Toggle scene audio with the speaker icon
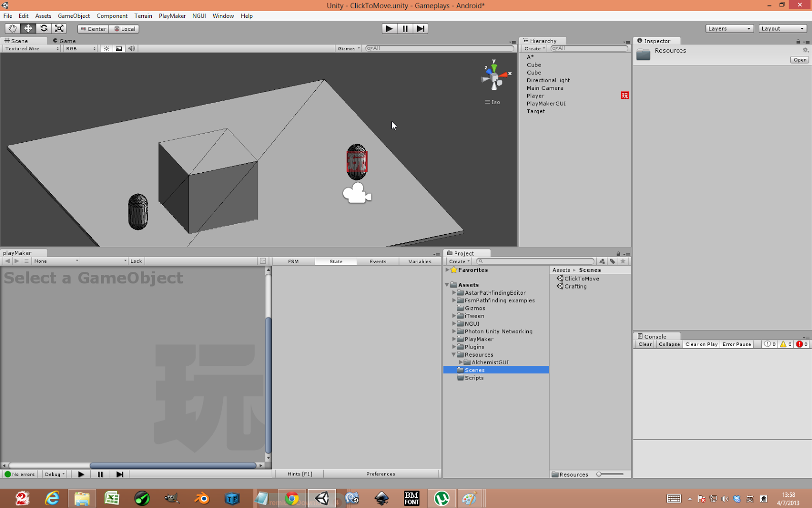Screen dimensions: 812x508 pos(131,48)
